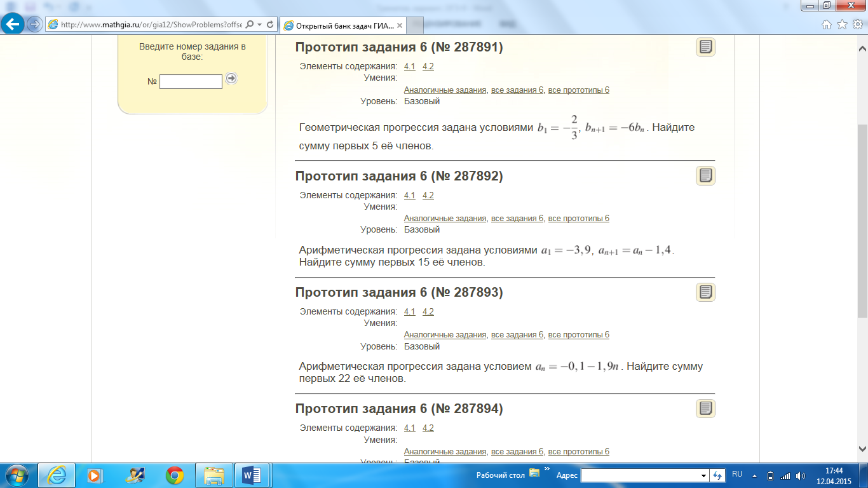Open the volume speaker tray icon
Screen dimensions: 868x488
(801, 475)
